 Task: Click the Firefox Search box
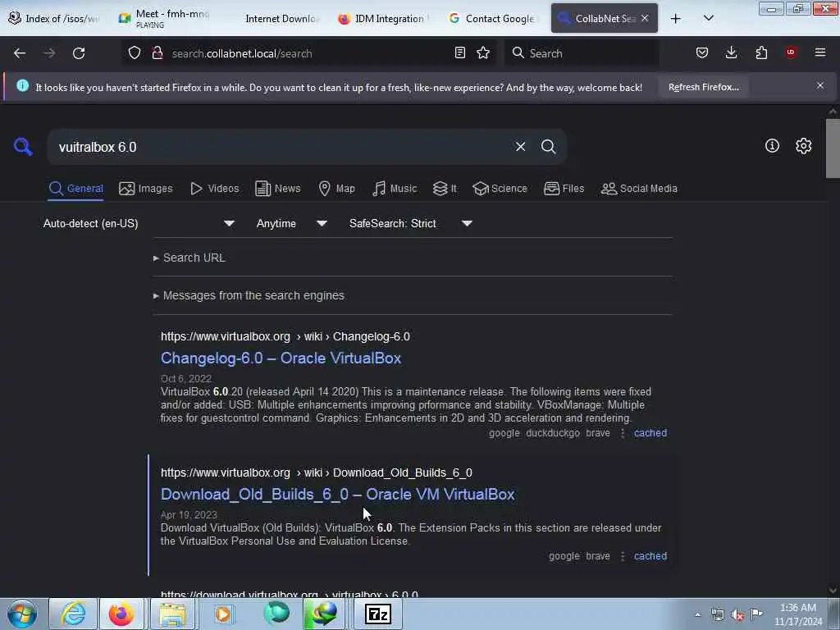click(582, 53)
